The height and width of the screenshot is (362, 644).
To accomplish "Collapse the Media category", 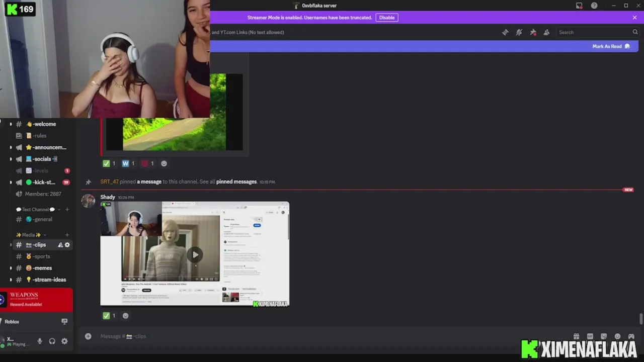I will pyautogui.click(x=31, y=235).
